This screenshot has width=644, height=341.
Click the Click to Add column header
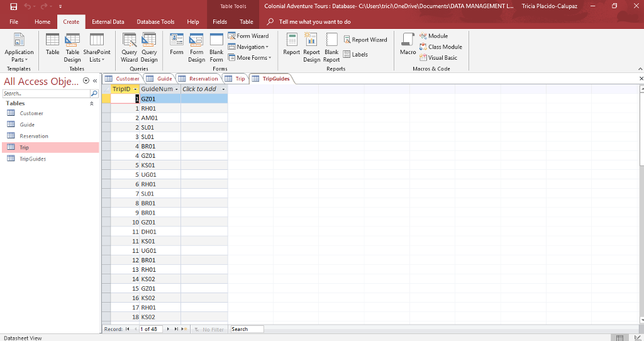[200, 89]
